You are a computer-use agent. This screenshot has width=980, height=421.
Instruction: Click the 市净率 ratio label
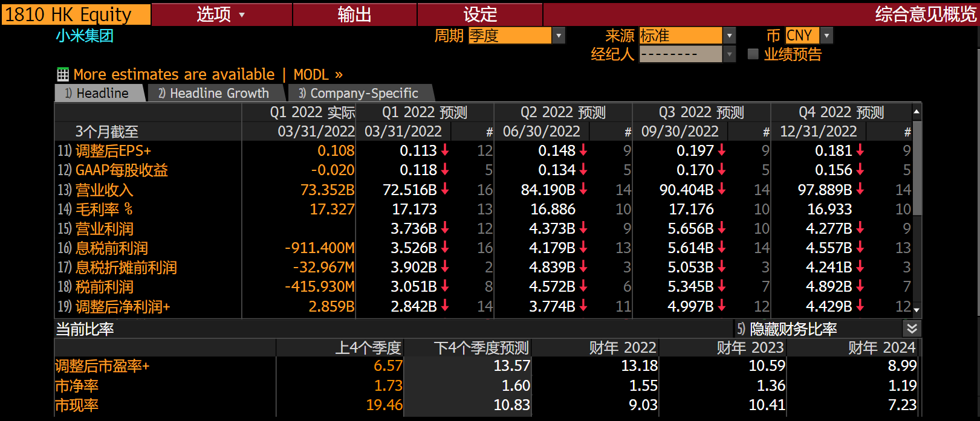77,385
